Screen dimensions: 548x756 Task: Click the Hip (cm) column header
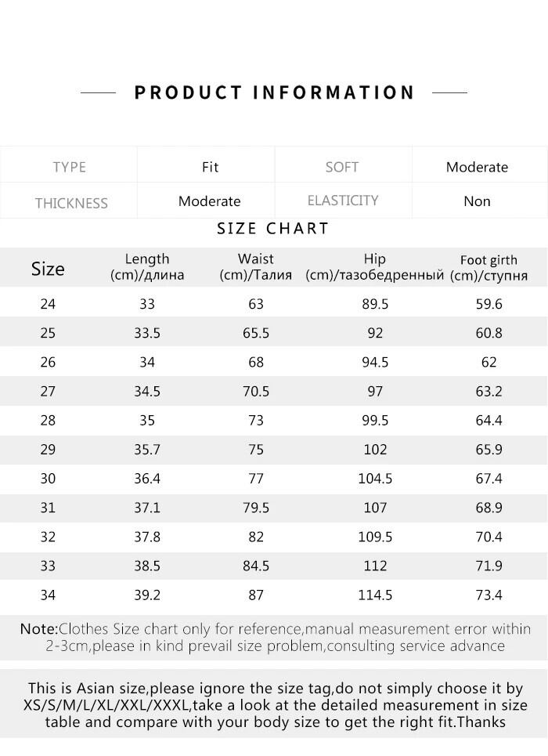(x=375, y=266)
